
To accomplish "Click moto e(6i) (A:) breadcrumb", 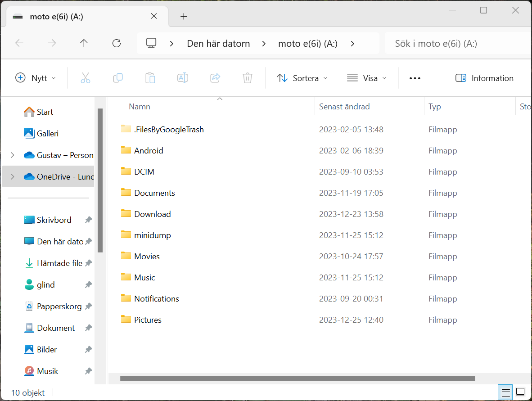I will click(308, 43).
